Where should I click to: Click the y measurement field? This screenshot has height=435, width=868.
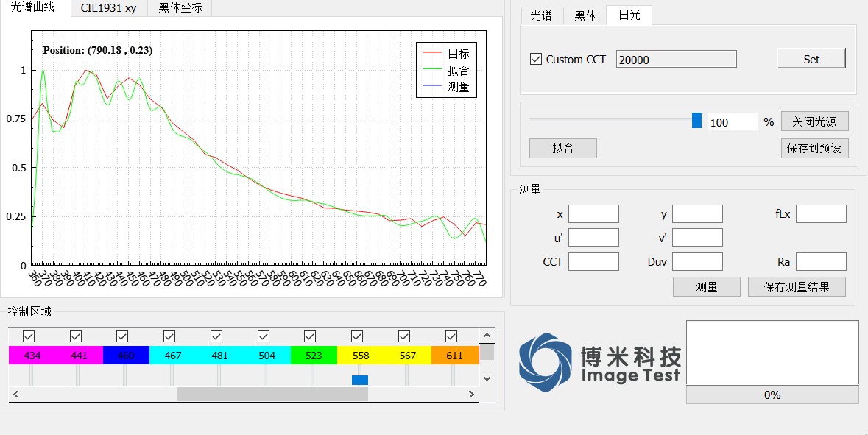click(697, 213)
